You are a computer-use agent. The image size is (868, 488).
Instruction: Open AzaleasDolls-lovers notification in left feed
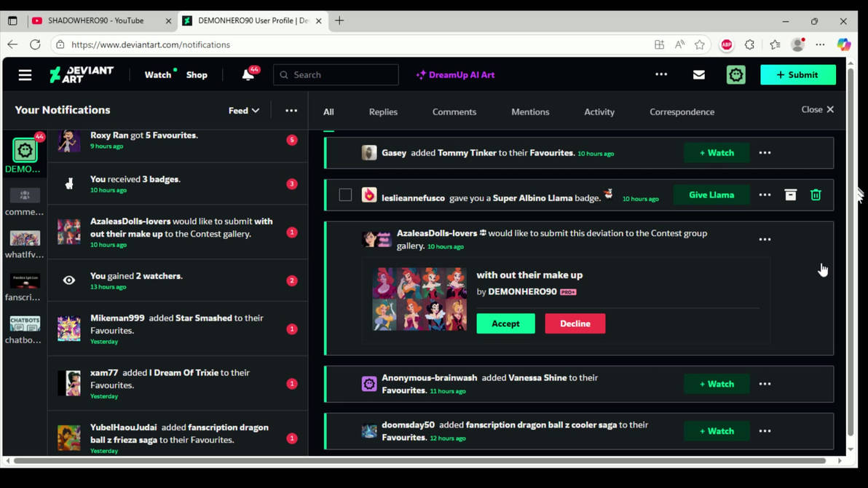click(x=178, y=232)
